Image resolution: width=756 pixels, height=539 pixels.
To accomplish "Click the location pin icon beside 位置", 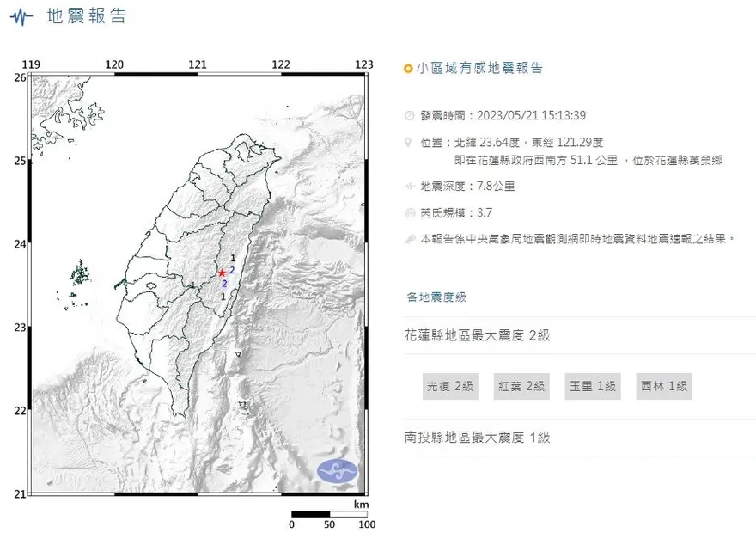I will (x=408, y=144).
